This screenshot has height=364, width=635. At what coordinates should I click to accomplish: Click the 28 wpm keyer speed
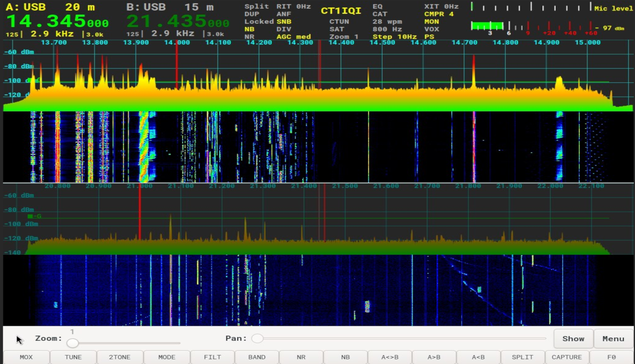pos(387,21)
